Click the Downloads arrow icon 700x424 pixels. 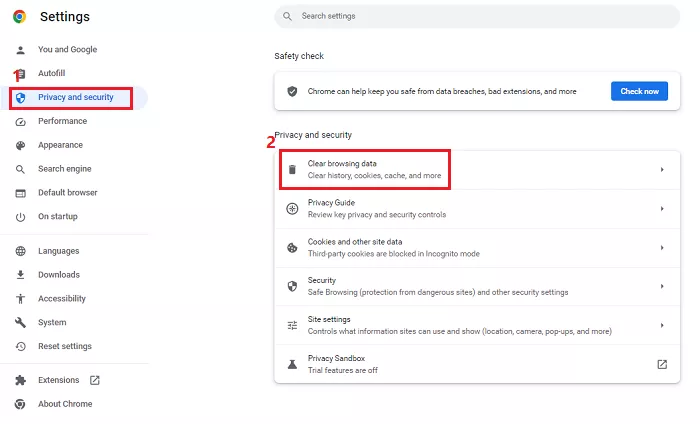point(21,275)
